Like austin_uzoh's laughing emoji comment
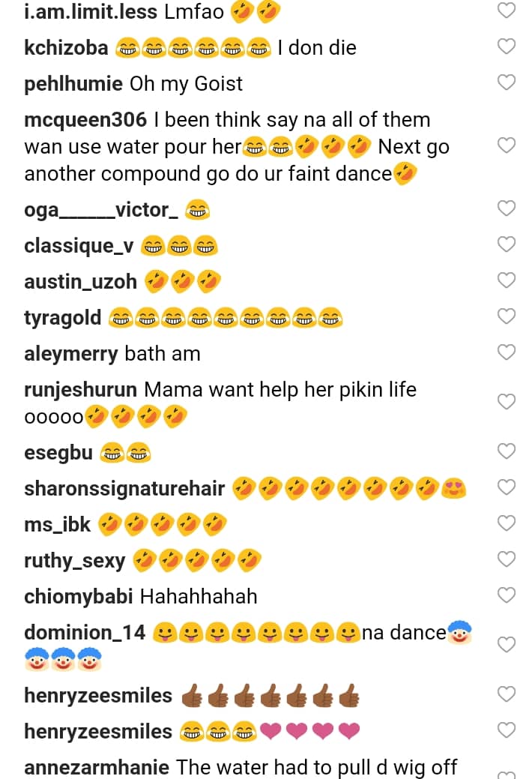The image size is (532, 779). 507,280
